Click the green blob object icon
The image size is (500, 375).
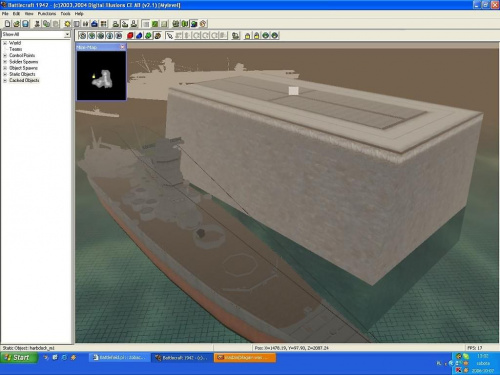coord(148,36)
